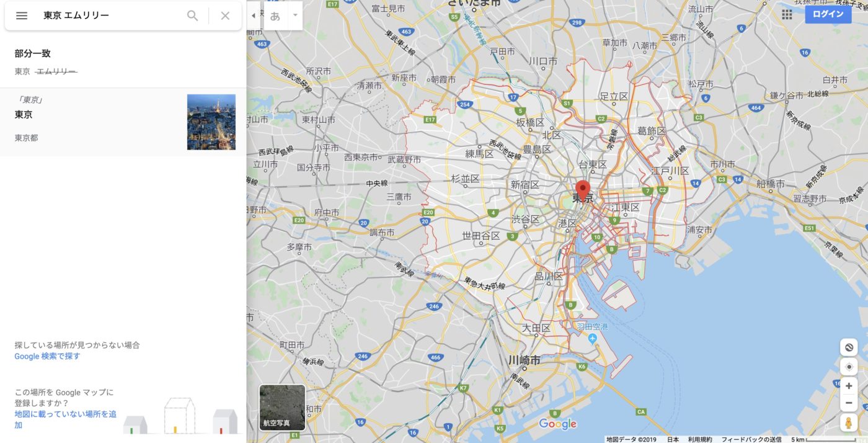Open the Tokyo night skyline thumbnail
Image resolution: width=868 pixels, height=443 pixels.
coord(211,122)
